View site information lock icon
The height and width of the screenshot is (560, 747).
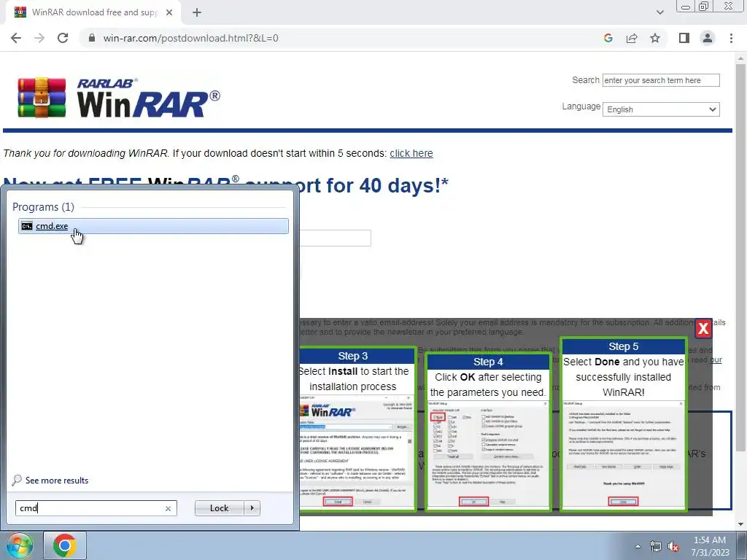pyautogui.click(x=92, y=38)
